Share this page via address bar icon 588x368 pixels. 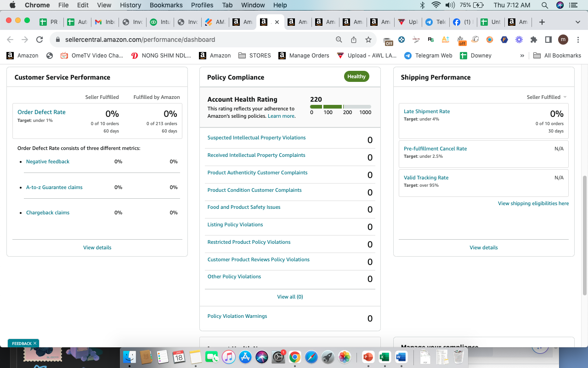click(354, 40)
